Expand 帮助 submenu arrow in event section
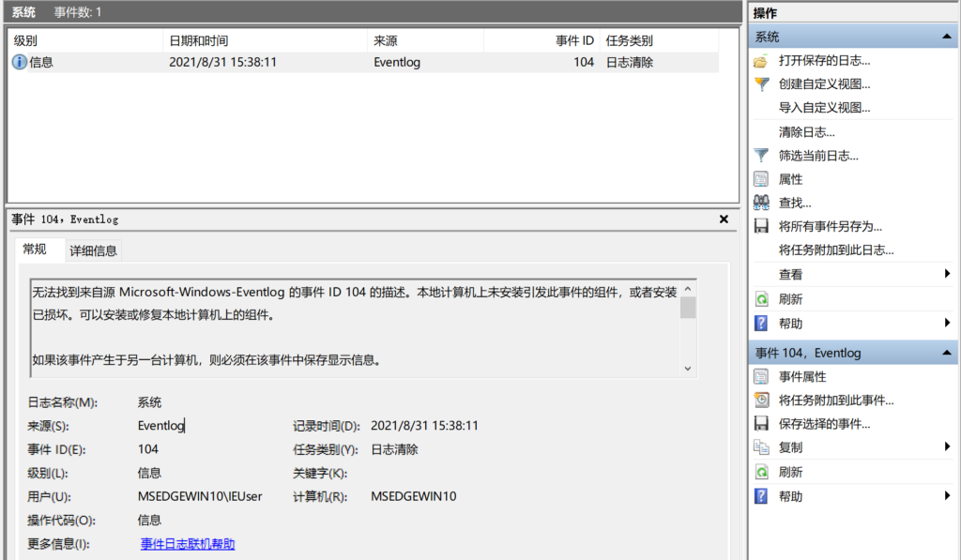The width and height of the screenshot is (961, 560). (948, 495)
